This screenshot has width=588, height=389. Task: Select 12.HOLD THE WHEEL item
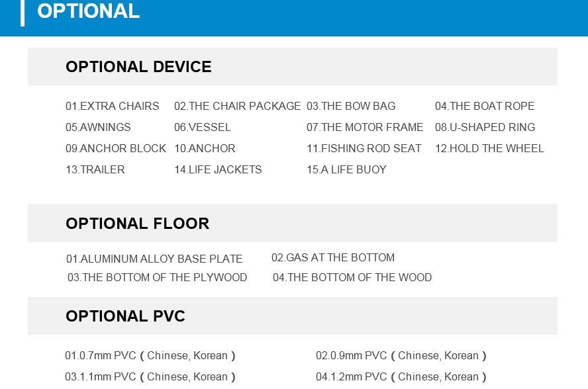489,148
